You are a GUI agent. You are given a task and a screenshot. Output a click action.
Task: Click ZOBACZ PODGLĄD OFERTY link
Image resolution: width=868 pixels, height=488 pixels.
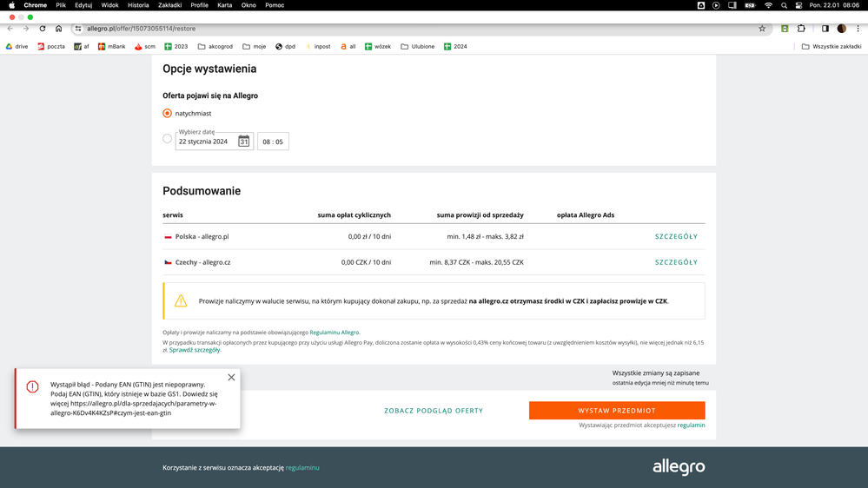434,411
